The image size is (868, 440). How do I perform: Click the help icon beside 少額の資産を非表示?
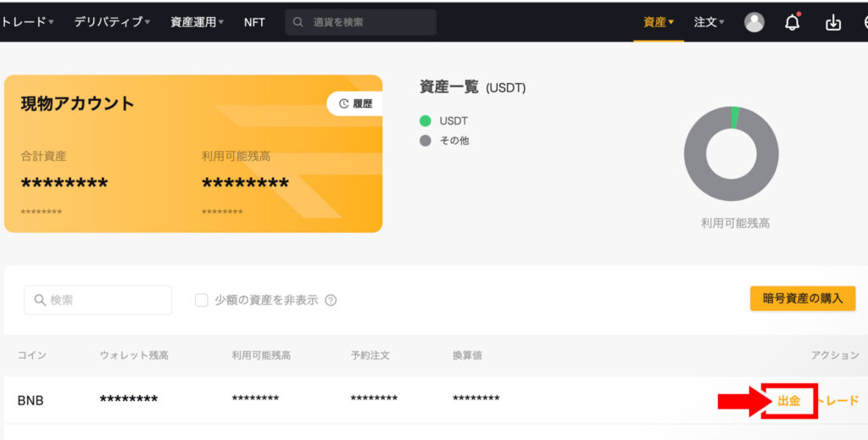click(x=331, y=300)
